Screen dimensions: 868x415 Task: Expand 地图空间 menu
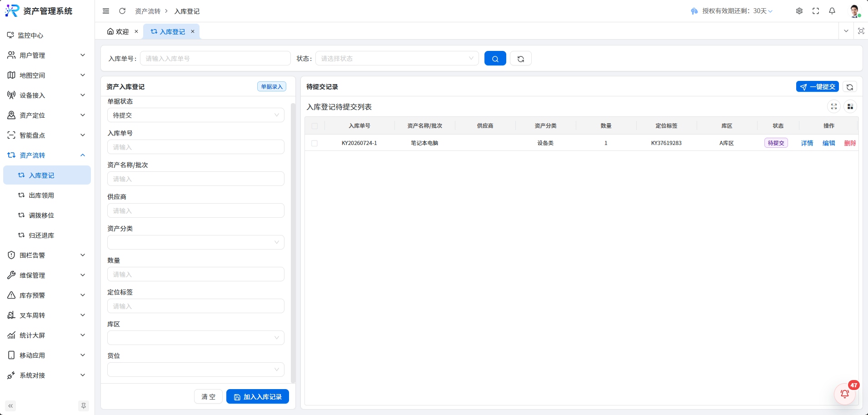pyautogui.click(x=47, y=75)
